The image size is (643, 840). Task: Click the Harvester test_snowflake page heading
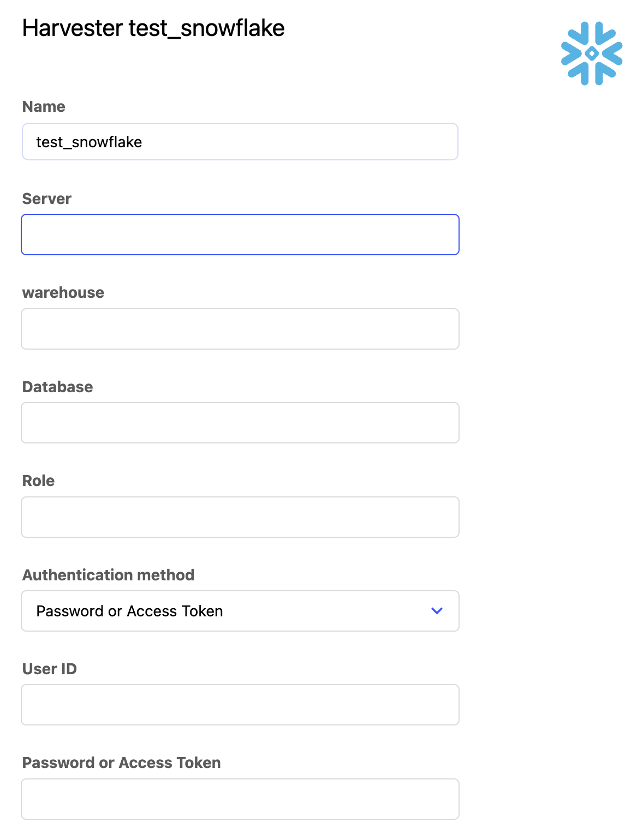pyautogui.click(x=153, y=28)
